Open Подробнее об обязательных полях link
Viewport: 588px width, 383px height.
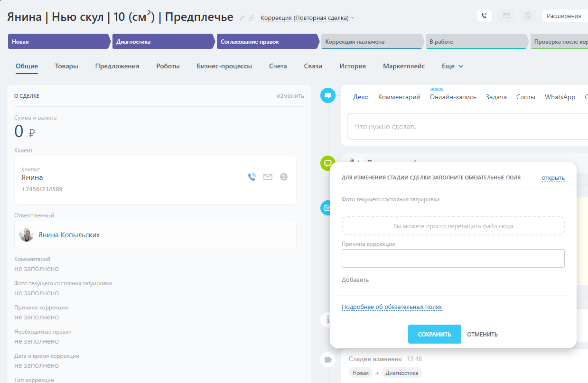(x=392, y=307)
